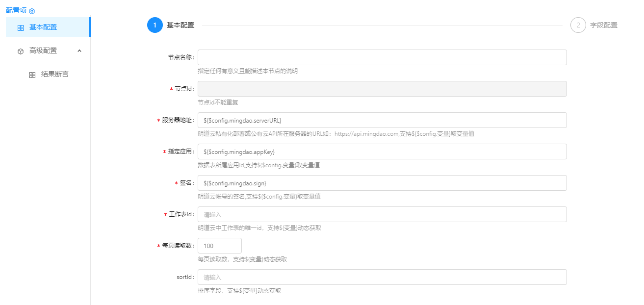644x305 pixels.
Task: Click the 每页读取数 field showing 100
Action: (219, 246)
